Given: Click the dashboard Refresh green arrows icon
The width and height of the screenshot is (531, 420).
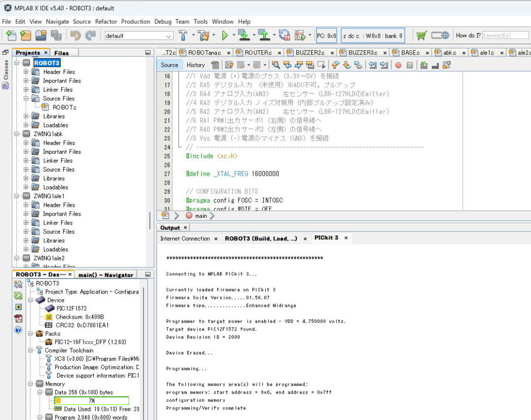Looking at the screenshot, I should click(18, 295).
